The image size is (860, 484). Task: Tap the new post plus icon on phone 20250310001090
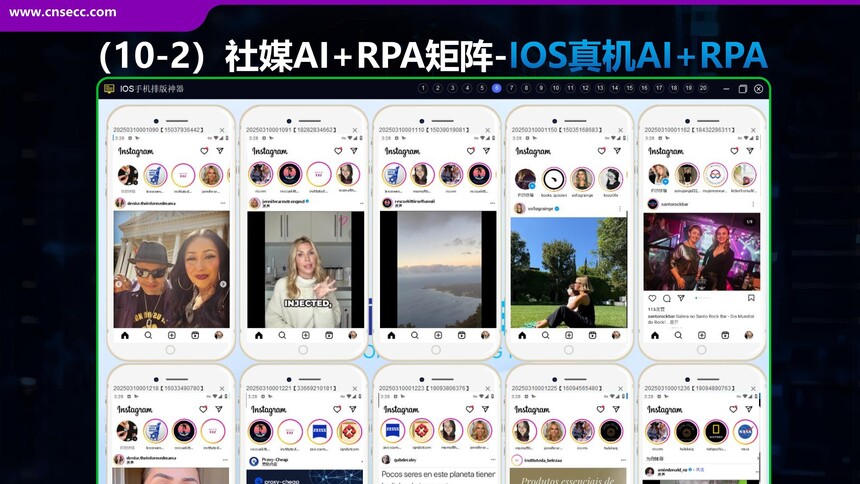click(172, 335)
